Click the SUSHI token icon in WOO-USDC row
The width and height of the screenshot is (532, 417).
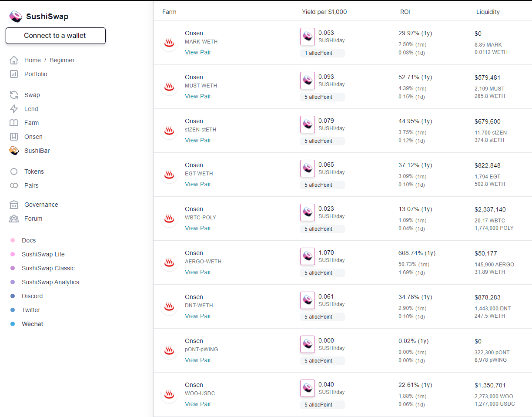pyautogui.click(x=308, y=388)
